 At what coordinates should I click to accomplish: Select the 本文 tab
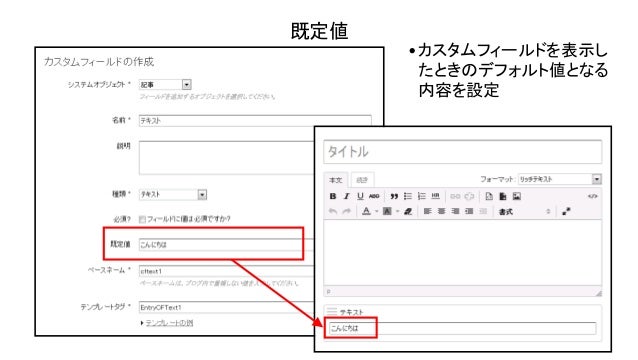pyautogui.click(x=336, y=180)
